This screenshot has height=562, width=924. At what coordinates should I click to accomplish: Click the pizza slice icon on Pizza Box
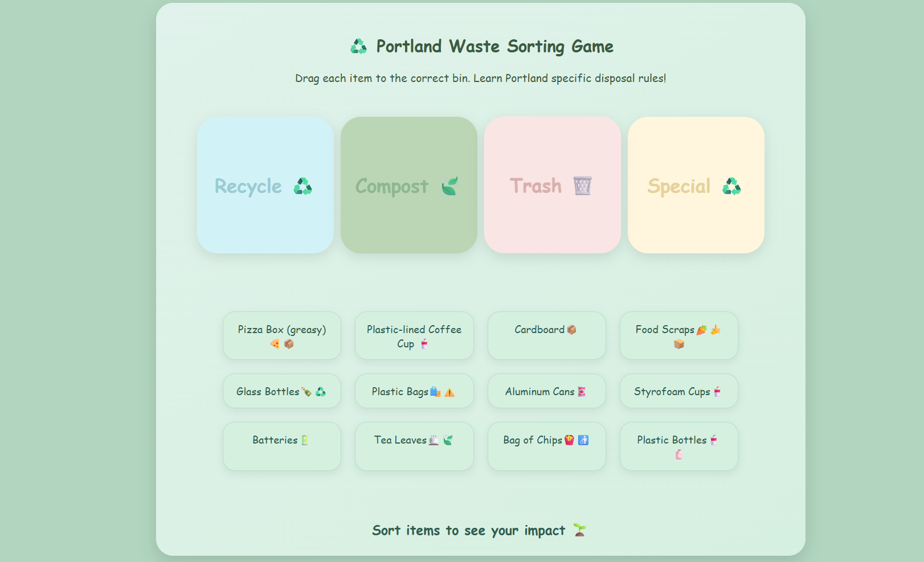[x=275, y=344]
